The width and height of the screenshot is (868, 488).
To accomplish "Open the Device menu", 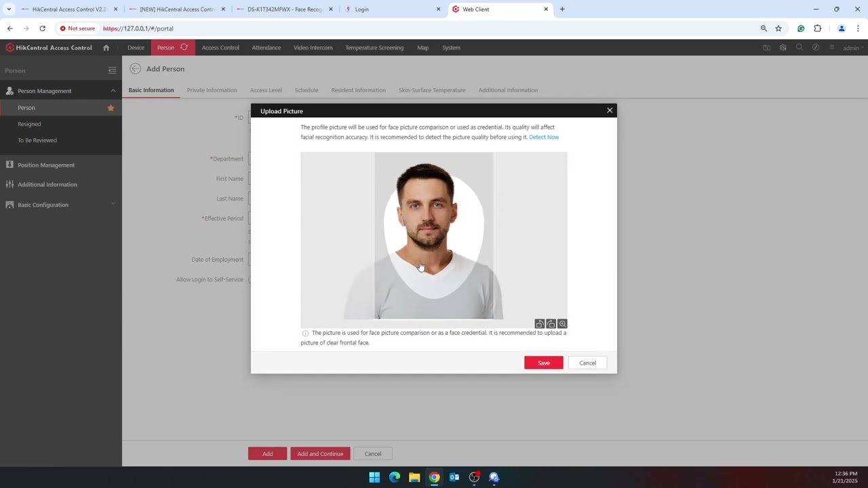I will (x=136, y=47).
